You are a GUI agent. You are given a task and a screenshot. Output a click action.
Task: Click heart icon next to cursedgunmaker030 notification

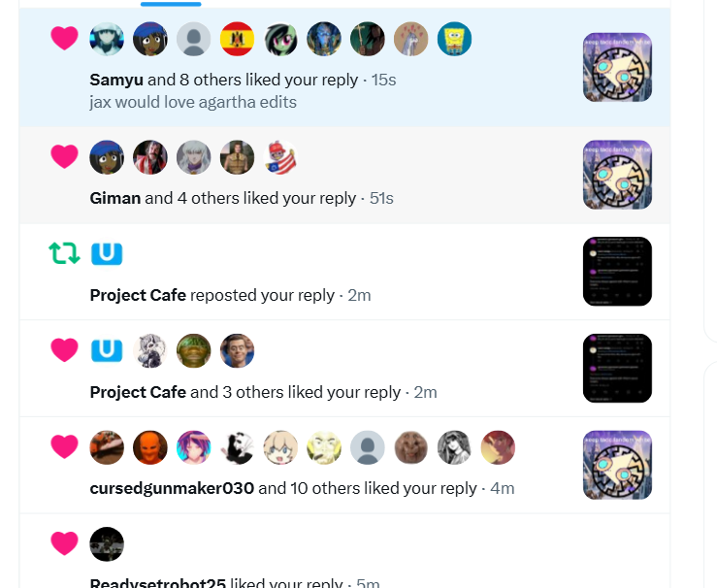click(64, 446)
